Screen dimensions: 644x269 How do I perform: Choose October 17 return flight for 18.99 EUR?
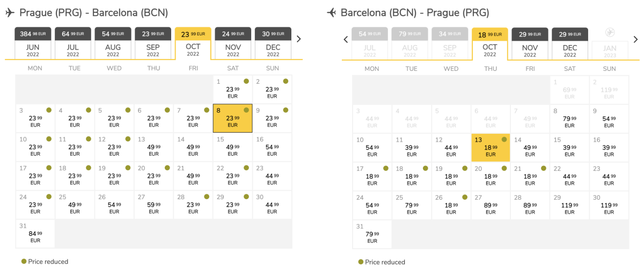click(372, 176)
